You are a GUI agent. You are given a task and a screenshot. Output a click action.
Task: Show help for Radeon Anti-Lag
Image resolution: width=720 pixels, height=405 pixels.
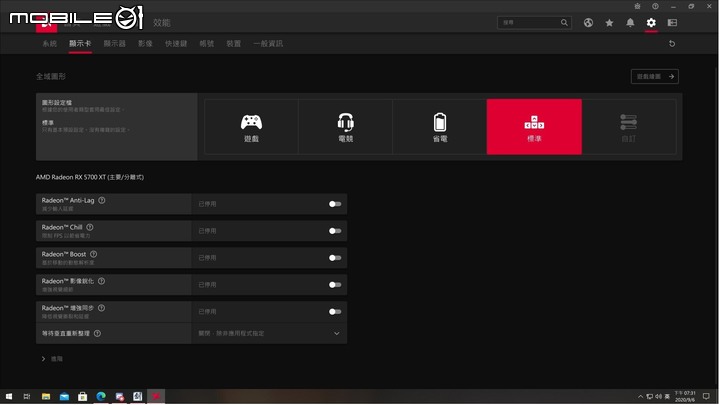(x=102, y=200)
